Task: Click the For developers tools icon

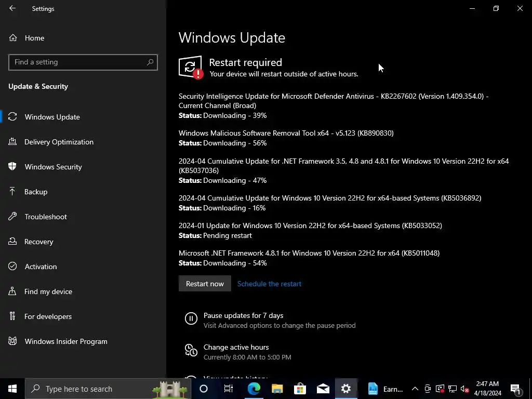Action: pos(12,316)
